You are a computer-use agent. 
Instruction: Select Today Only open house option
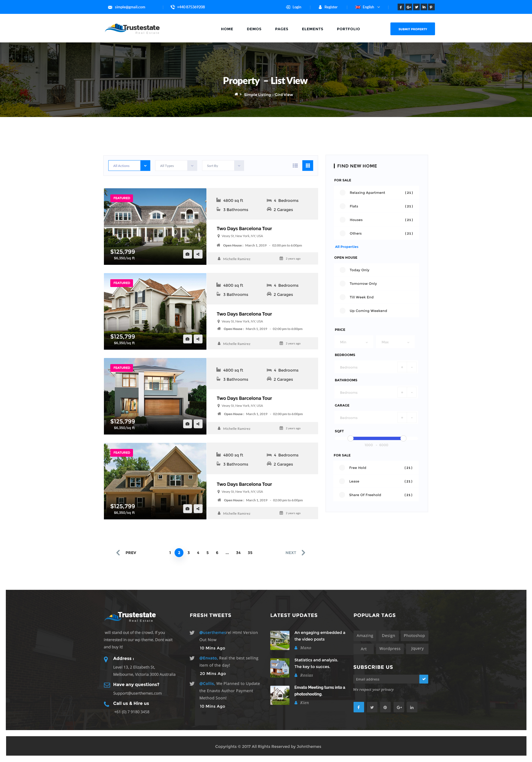343,270
